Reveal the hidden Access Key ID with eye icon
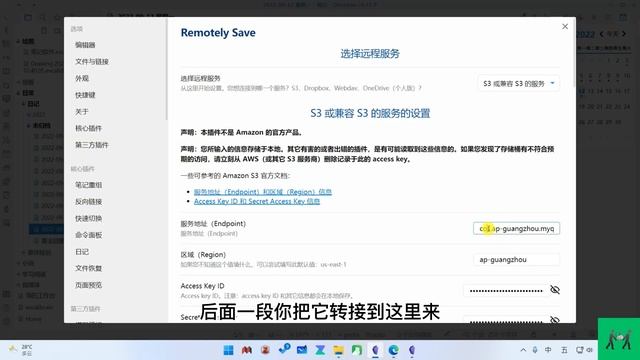The width and height of the screenshot is (640, 360). 555,290
